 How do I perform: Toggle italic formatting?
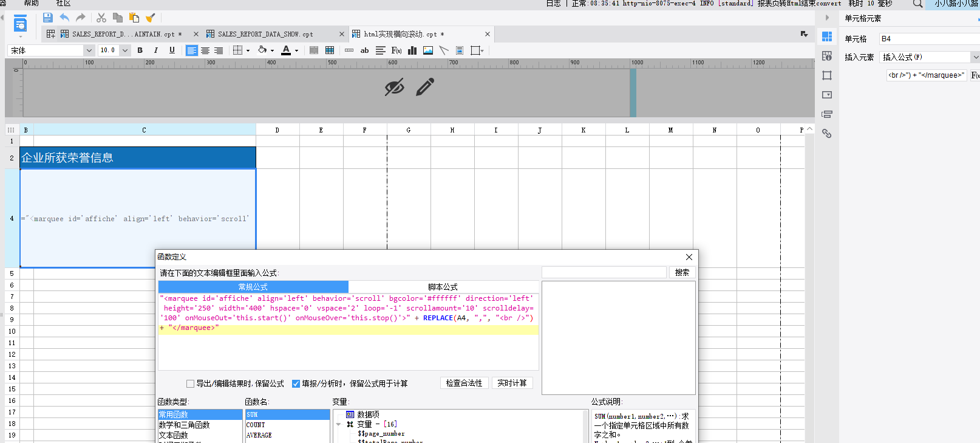point(156,50)
